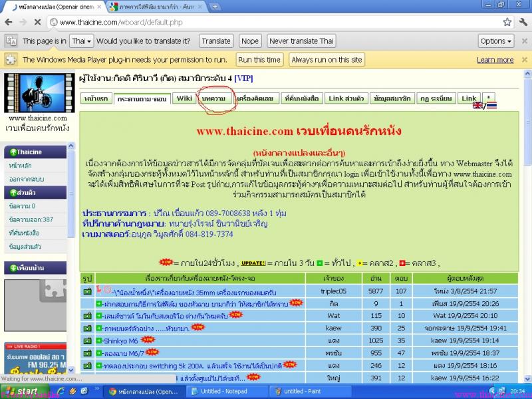This screenshot has width=532, height=399.
Task: Click Always run on this site
Action: pyautogui.click(x=327, y=60)
